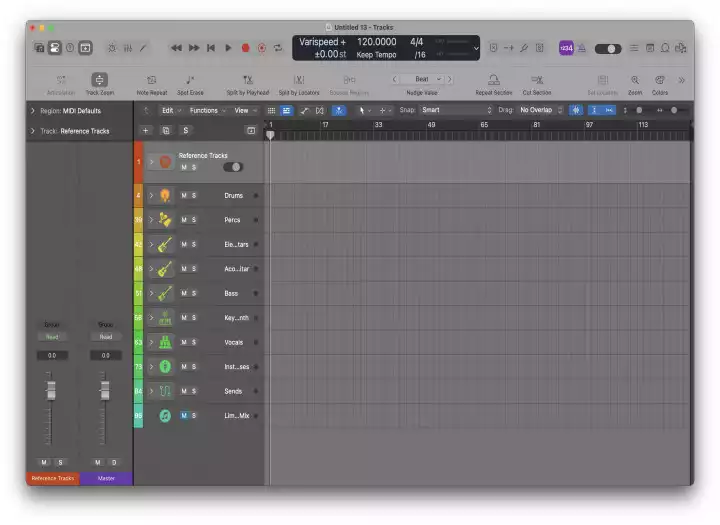Toggle the purple Count-in button
Screen dimensions: 720x525
[566, 48]
